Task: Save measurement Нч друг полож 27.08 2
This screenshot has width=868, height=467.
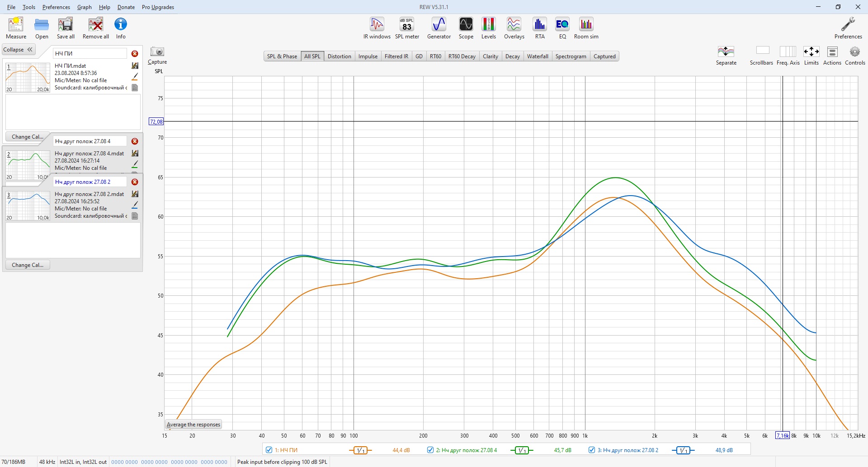Action: (x=135, y=194)
